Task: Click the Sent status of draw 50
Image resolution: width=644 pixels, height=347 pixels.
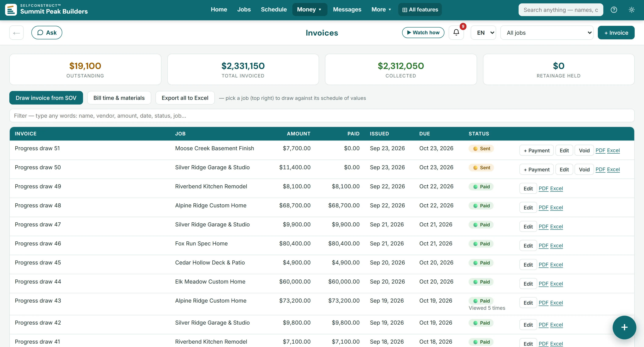Action: point(481,168)
